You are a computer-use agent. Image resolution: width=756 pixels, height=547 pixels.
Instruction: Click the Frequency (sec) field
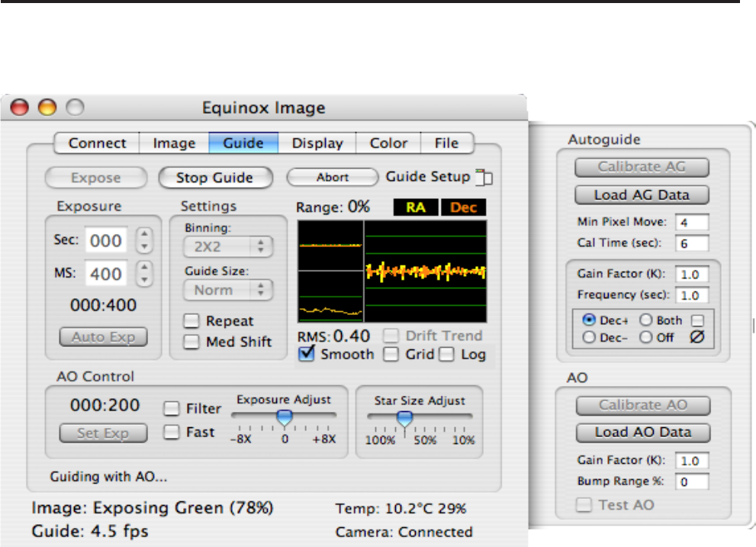pyautogui.click(x=692, y=295)
